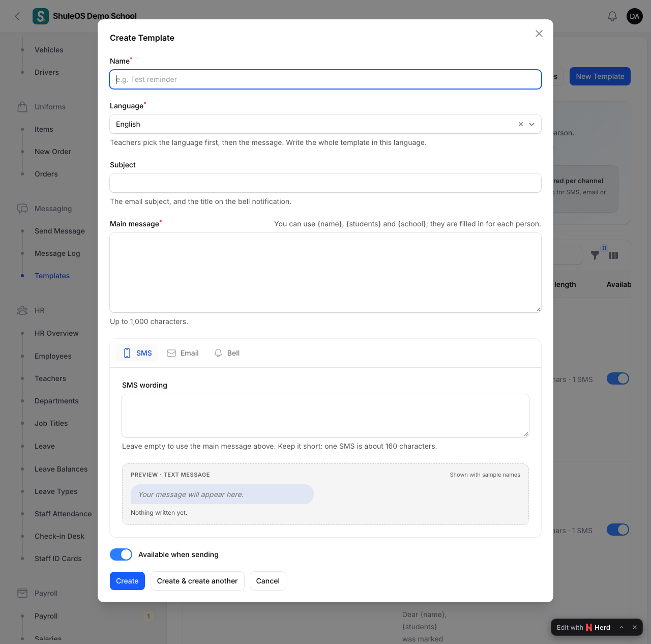The height and width of the screenshot is (644, 651).
Task: Close the Create Template dialog
Action: pyautogui.click(x=539, y=34)
